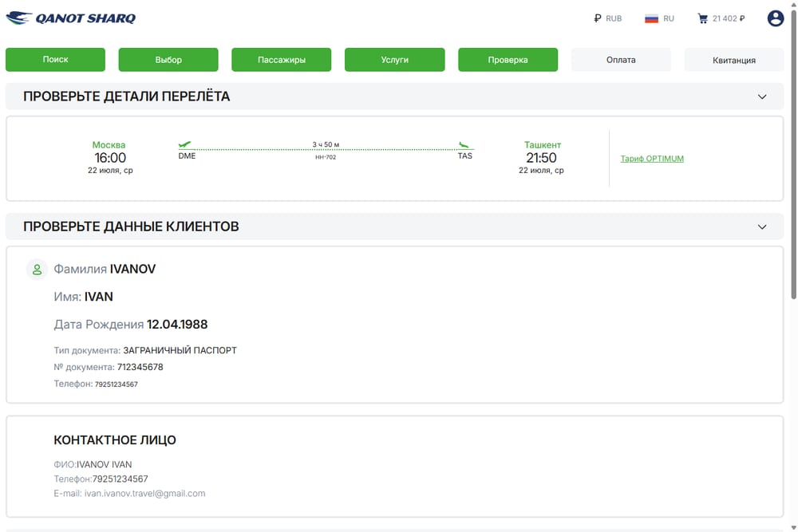Go to the Выбор step
This screenshot has height=532, width=798.
[x=168, y=60]
